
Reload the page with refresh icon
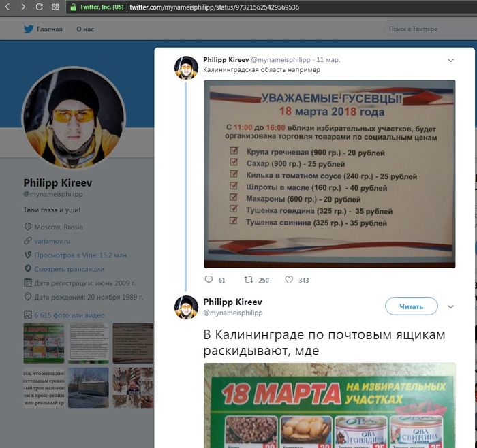coord(40,7)
